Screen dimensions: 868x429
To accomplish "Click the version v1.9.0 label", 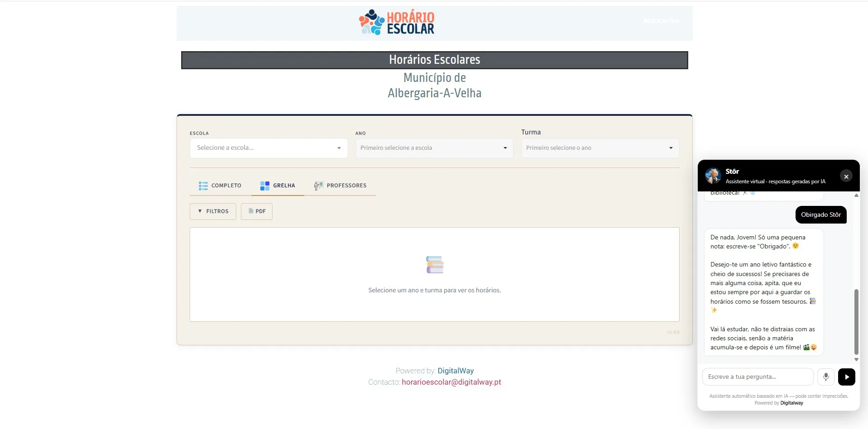I will point(673,332).
